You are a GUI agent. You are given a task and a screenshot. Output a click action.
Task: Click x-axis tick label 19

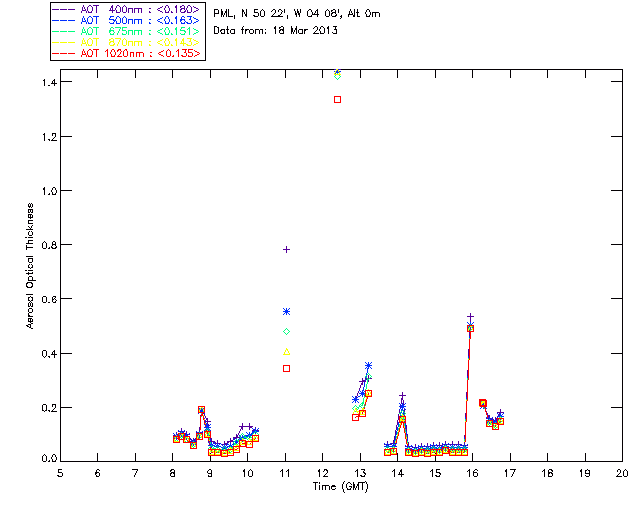(x=585, y=473)
